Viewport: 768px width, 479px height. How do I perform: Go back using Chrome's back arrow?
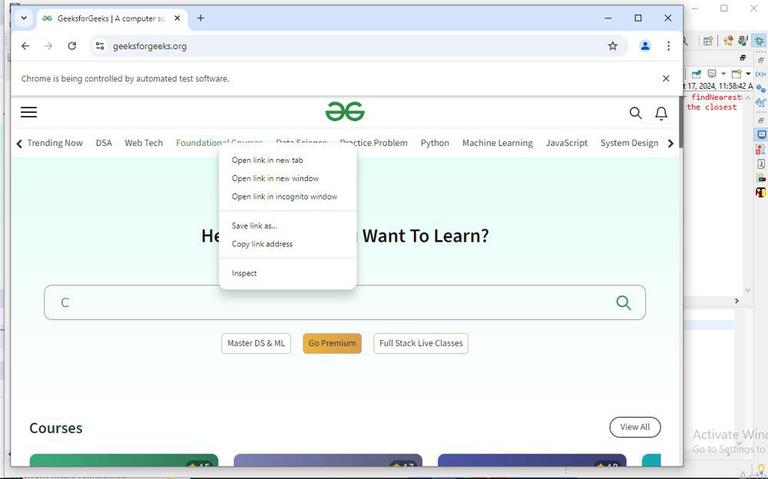pos(25,46)
